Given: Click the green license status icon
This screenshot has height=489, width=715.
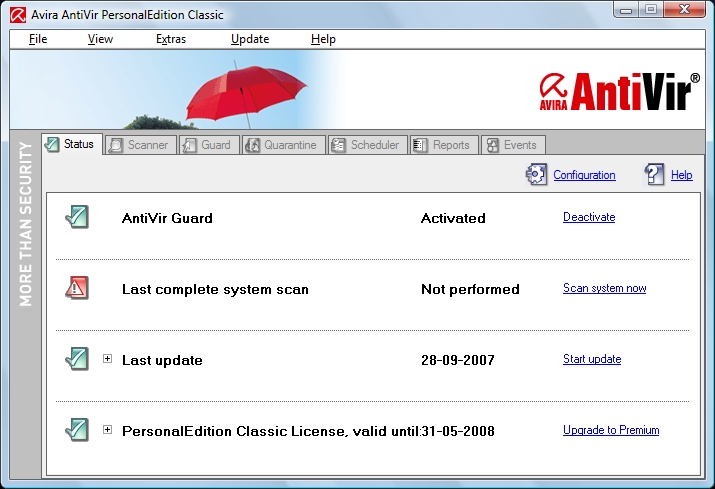Looking at the screenshot, I should tap(77, 430).
